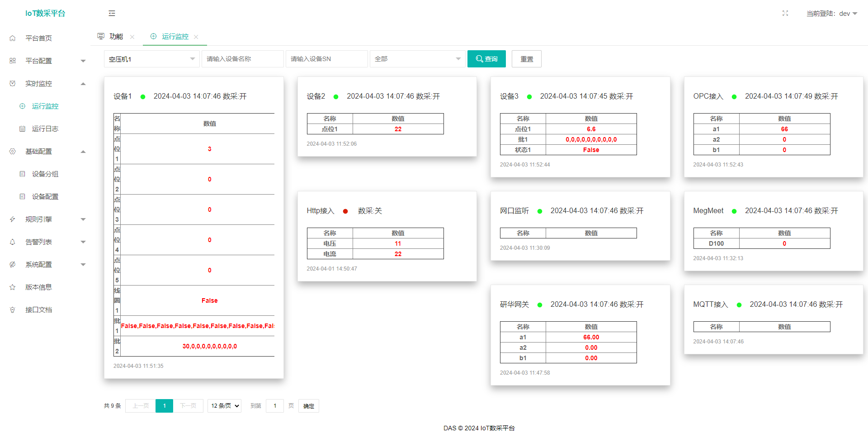
Task: Click bulb icon beside 接口文档
Action: (x=13, y=310)
